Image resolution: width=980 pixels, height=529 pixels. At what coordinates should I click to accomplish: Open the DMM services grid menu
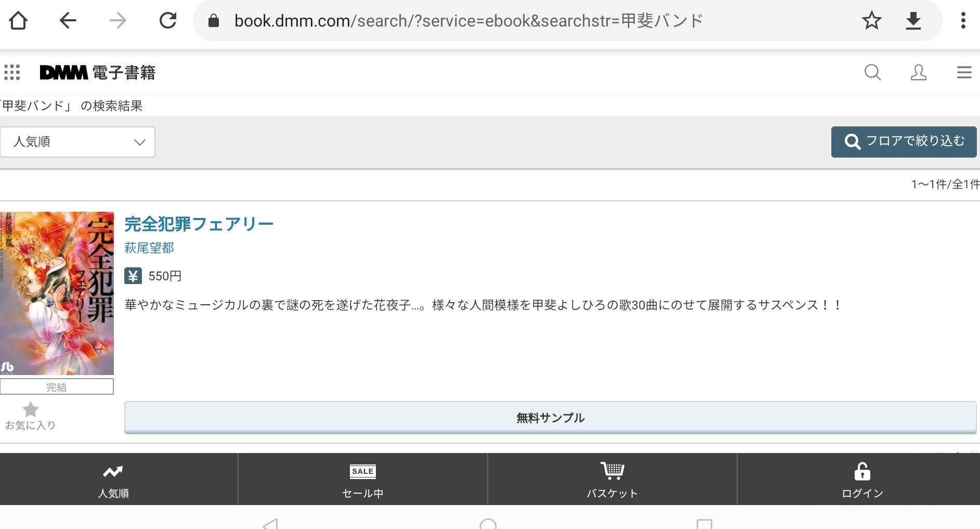click(12, 72)
